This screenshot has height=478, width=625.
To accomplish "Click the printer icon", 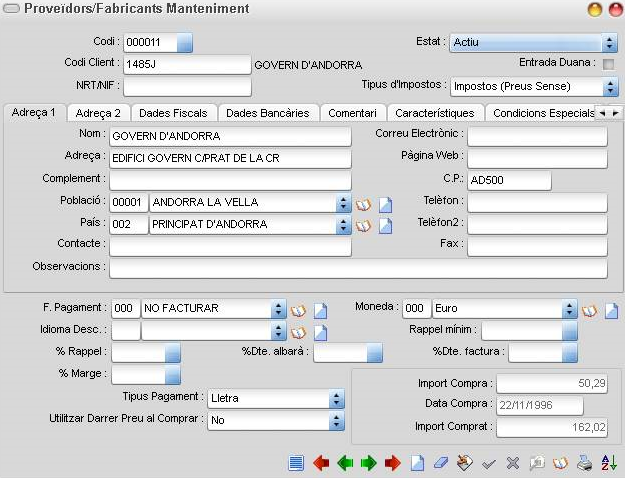I will [584, 463].
